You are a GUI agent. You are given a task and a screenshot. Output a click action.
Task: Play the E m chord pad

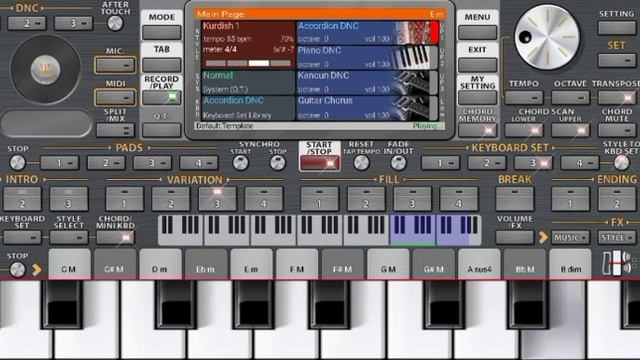coord(251,264)
